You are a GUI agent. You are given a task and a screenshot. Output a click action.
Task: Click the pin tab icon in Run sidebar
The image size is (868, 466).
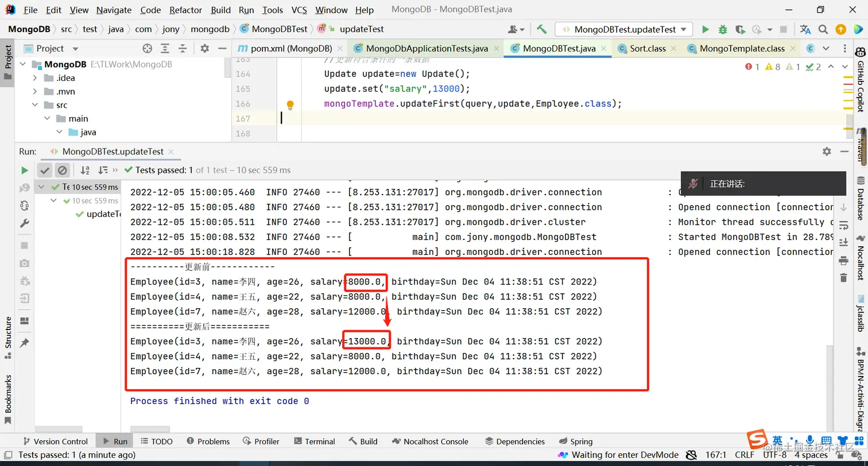(x=24, y=343)
